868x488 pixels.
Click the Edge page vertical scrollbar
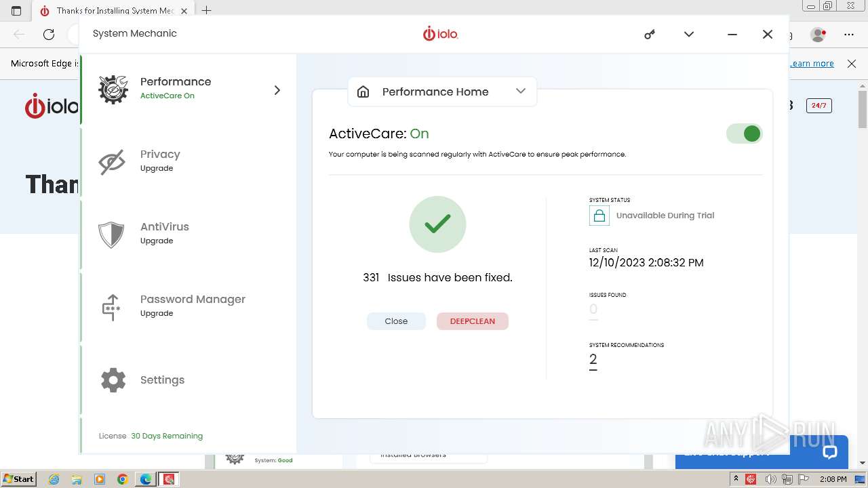point(863,108)
